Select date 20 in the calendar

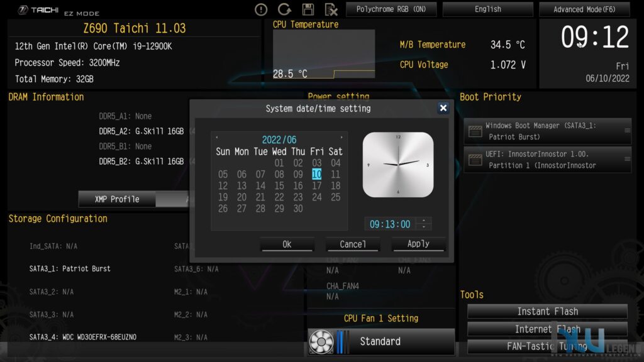(242, 197)
